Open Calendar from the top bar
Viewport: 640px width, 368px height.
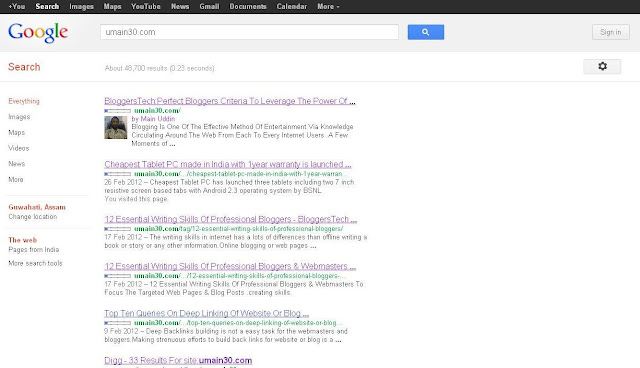[291, 7]
